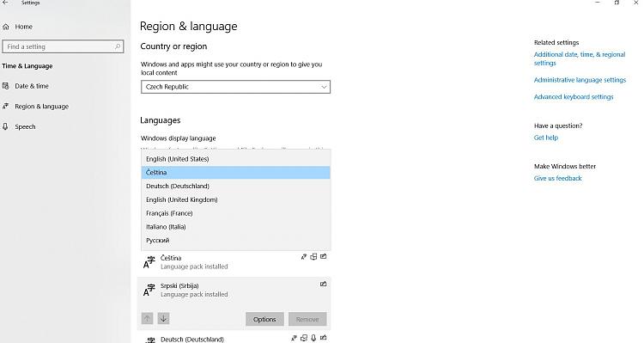The width and height of the screenshot is (644, 343).
Task: Click the display language icon on Čeština row
Action: (x=303, y=257)
